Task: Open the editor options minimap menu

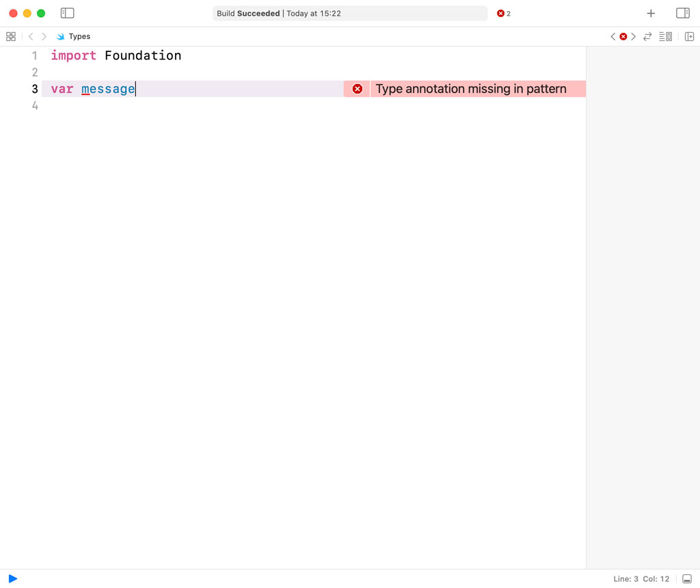Action: click(666, 36)
